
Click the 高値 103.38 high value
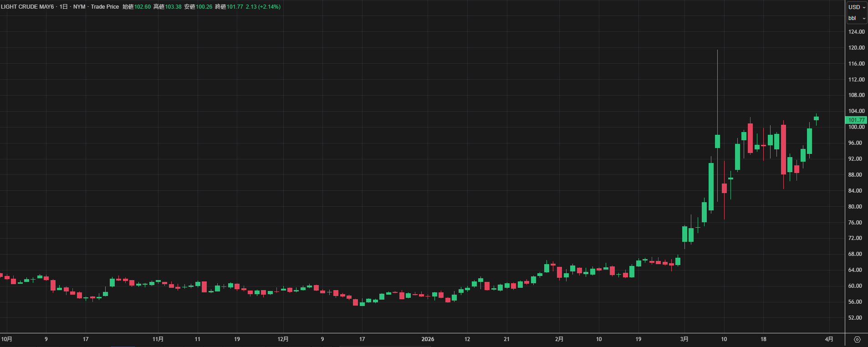click(173, 7)
